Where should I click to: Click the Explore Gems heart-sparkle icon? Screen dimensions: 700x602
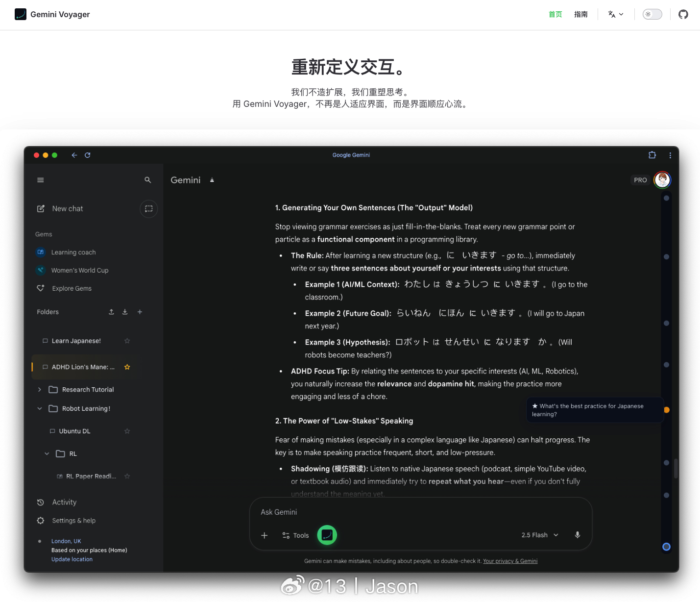click(x=41, y=288)
